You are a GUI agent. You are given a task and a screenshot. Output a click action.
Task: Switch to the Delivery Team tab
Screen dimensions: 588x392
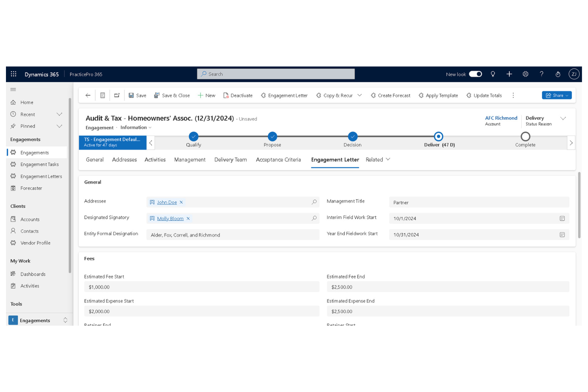pos(230,160)
